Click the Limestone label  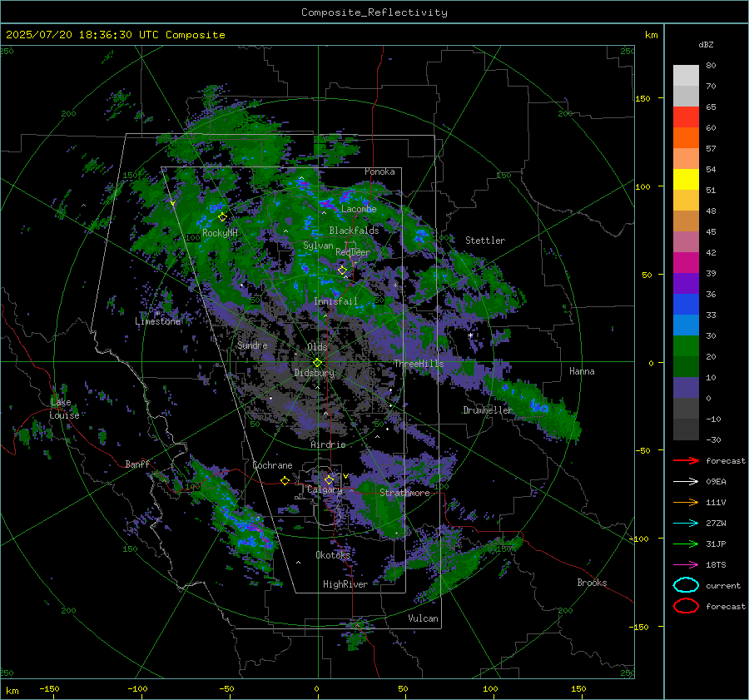157,321
